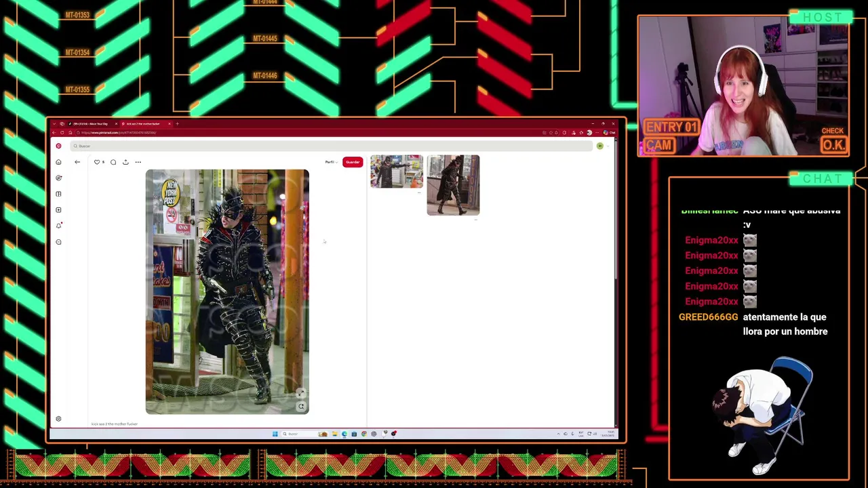The width and height of the screenshot is (868, 488).
Task: Open the green profile avatar
Action: tap(600, 146)
